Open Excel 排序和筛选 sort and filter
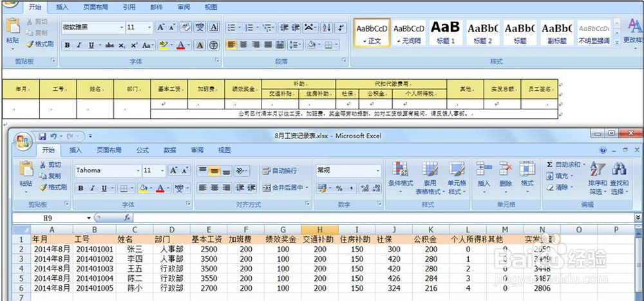 point(598,178)
